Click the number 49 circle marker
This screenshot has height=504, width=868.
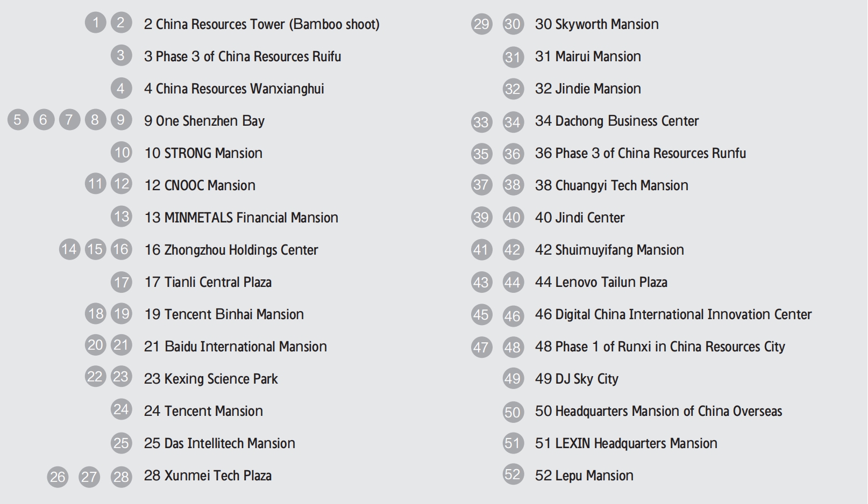(513, 379)
